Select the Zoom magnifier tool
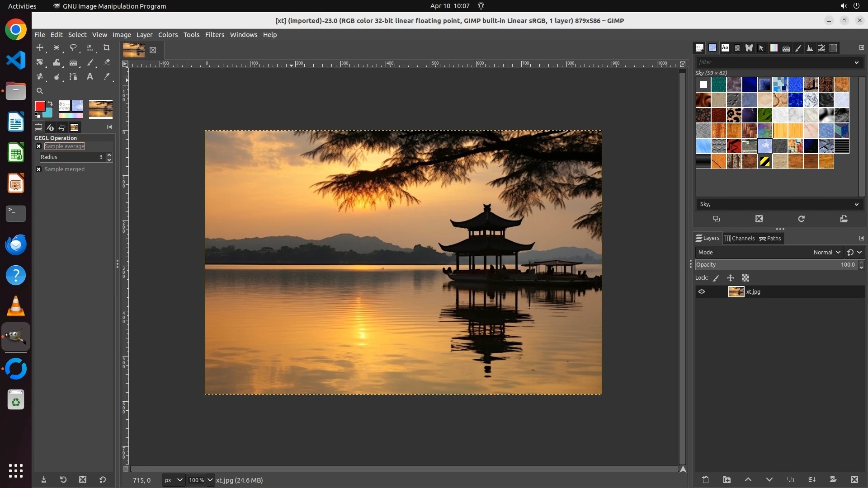 [40, 91]
